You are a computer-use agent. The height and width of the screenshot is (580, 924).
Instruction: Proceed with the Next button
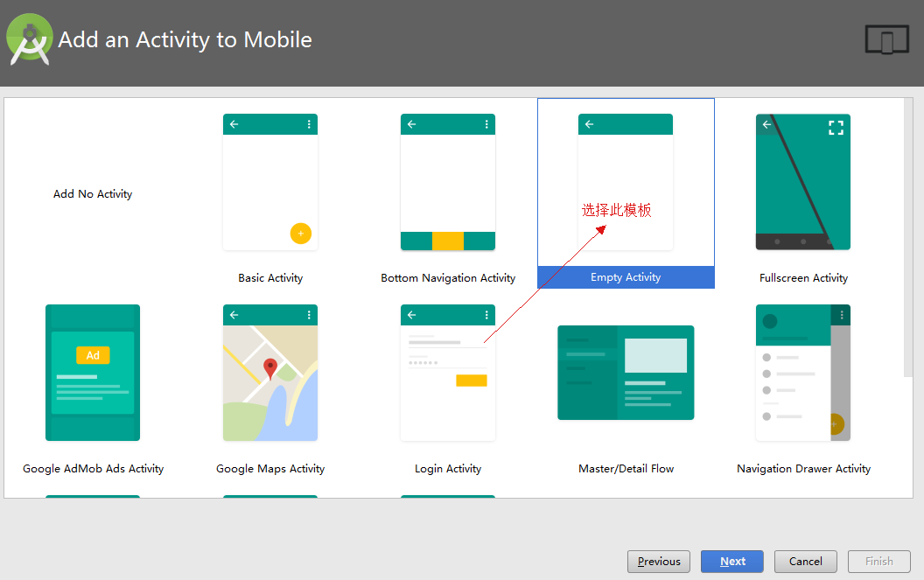tap(731, 561)
